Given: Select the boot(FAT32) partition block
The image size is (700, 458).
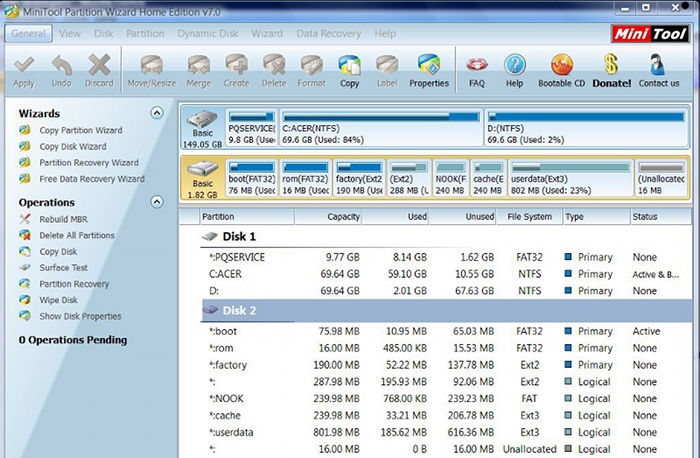Looking at the screenshot, I should 252,179.
